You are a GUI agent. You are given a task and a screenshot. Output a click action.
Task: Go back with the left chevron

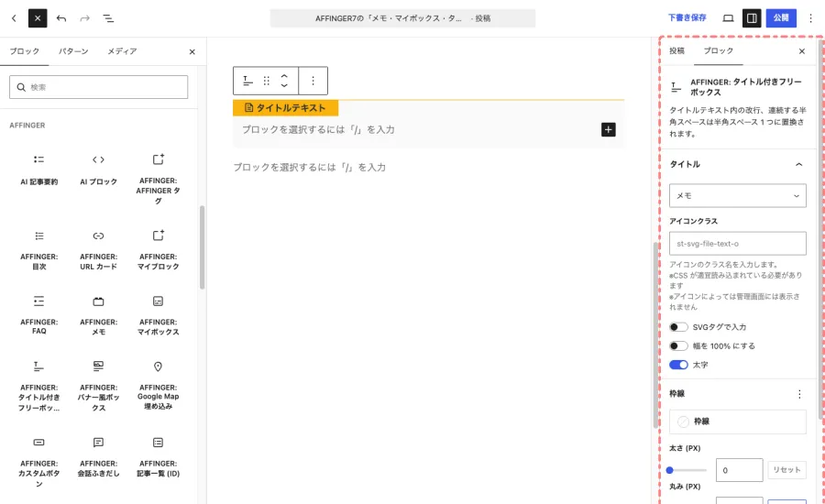click(x=14, y=18)
